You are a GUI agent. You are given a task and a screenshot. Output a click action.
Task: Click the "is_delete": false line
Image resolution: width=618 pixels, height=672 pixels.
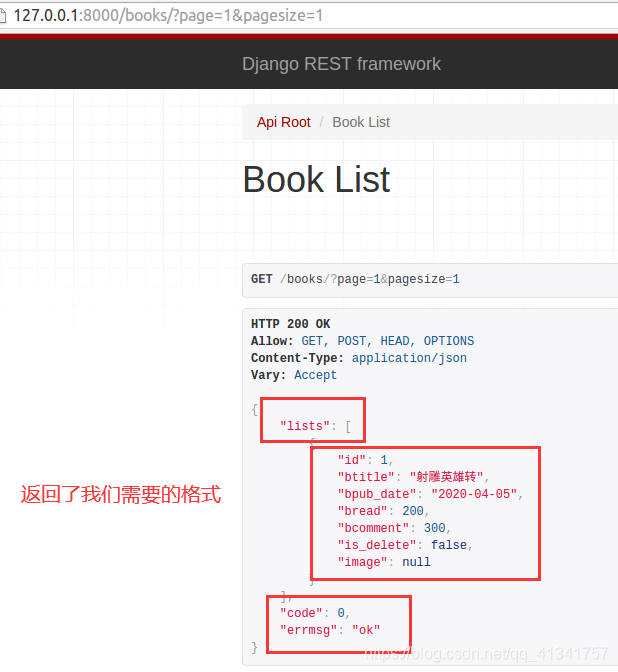405,545
